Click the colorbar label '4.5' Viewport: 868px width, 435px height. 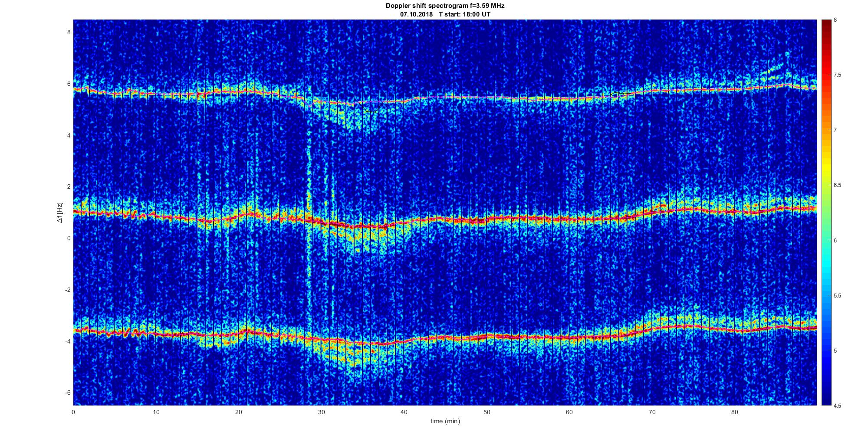click(838, 406)
